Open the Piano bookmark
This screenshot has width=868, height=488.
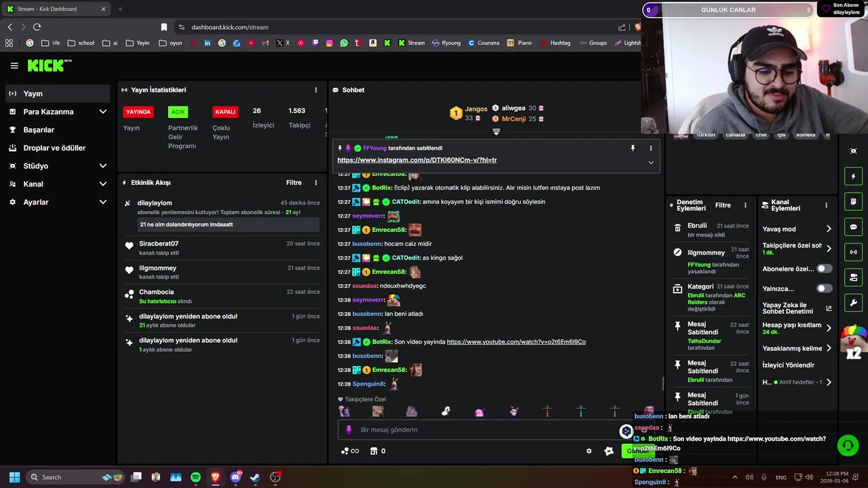[519, 43]
